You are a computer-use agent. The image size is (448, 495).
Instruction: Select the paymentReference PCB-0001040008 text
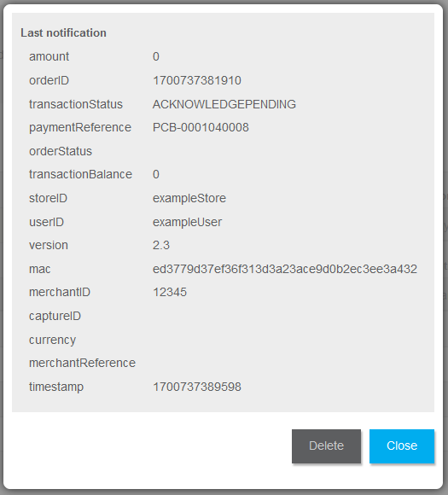201,127
